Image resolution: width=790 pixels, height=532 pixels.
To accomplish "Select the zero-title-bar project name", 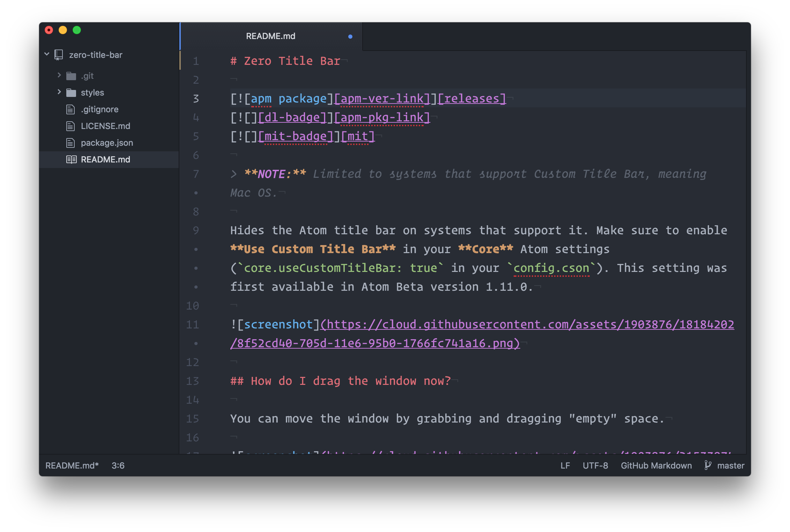I will tap(96, 55).
